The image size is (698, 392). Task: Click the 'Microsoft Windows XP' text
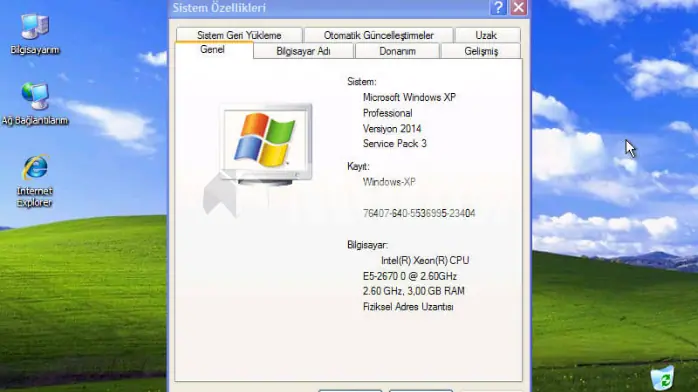(x=409, y=97)
